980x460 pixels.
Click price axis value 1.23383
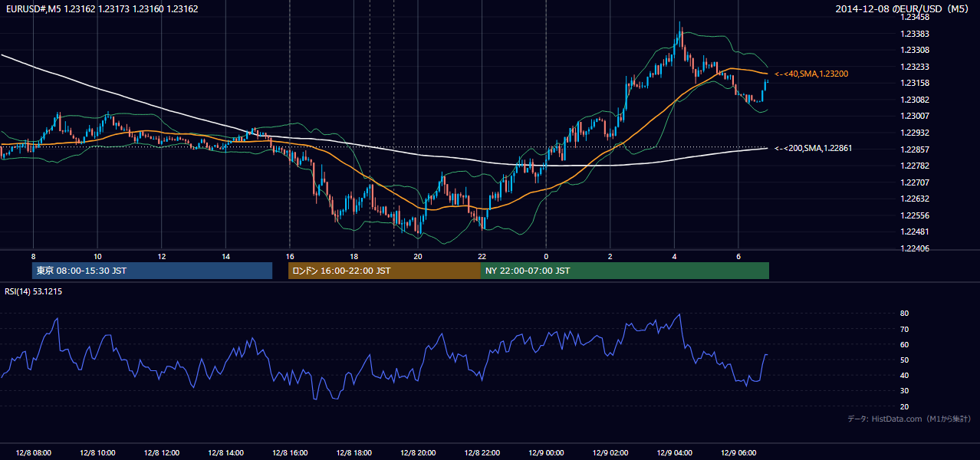coord(915,34)
